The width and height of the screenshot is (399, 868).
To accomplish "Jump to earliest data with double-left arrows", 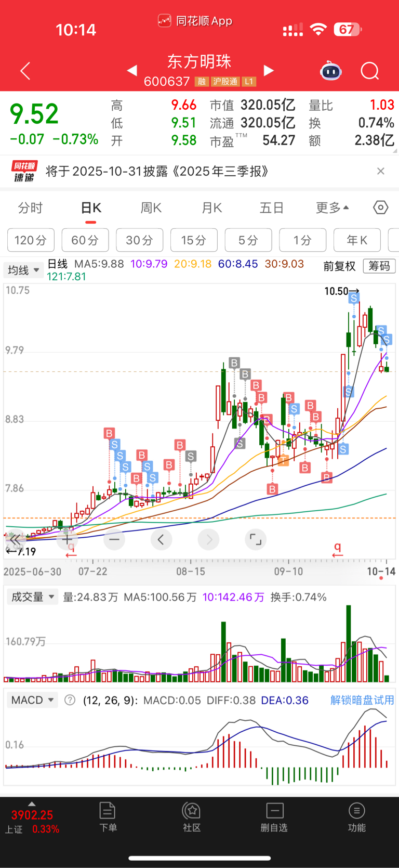I will (15, 539).
